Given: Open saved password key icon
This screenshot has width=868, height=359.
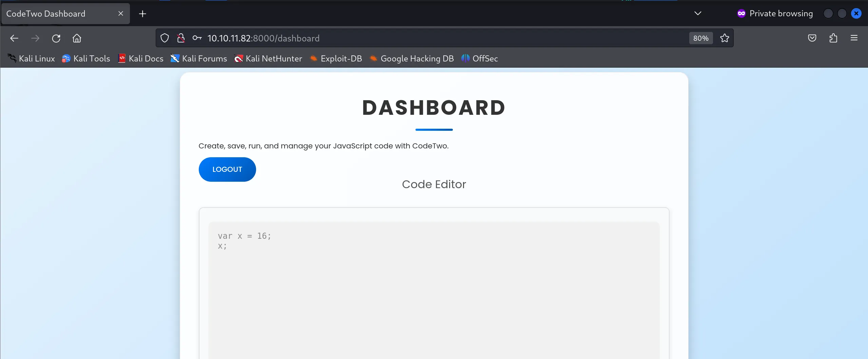Looking at the screenshot, I should (x=197, y=38).
